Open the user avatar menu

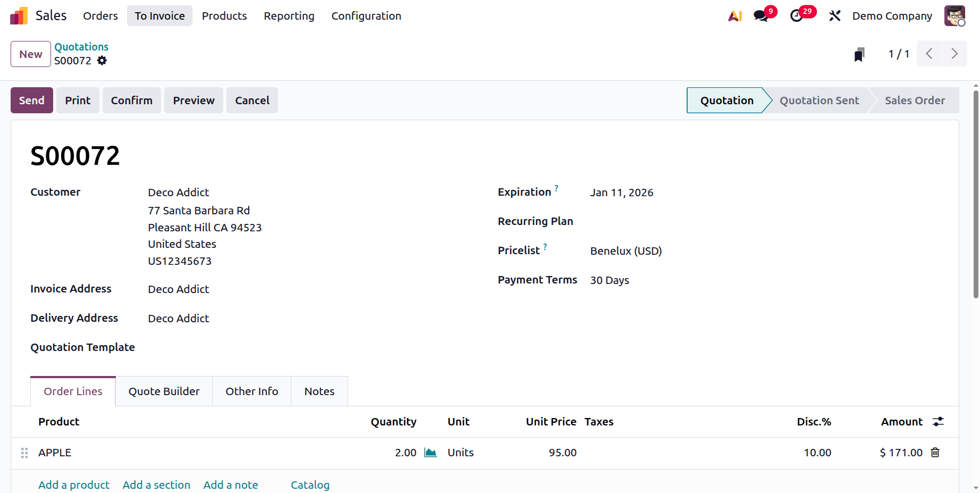coord(955,15)
